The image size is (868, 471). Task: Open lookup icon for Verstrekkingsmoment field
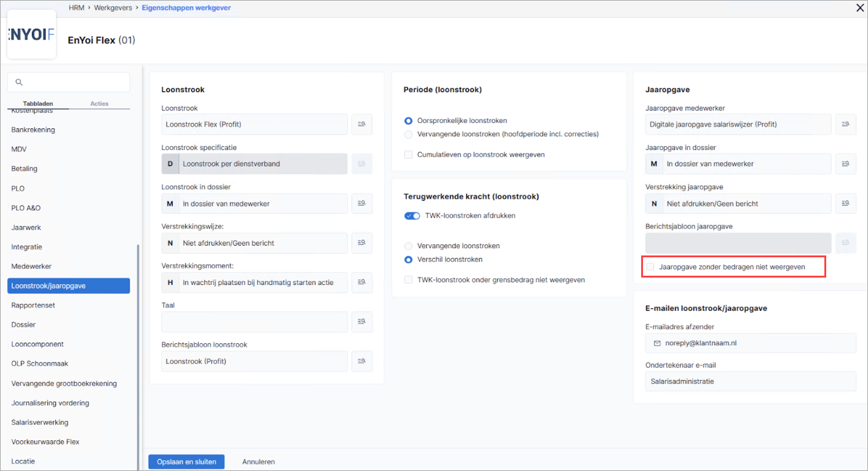[361, 282]
